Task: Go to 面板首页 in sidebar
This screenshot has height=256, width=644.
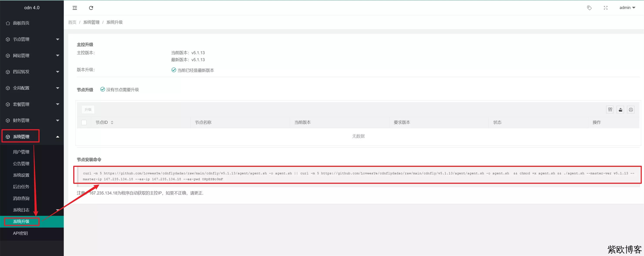Action: [x=21, y=23]
